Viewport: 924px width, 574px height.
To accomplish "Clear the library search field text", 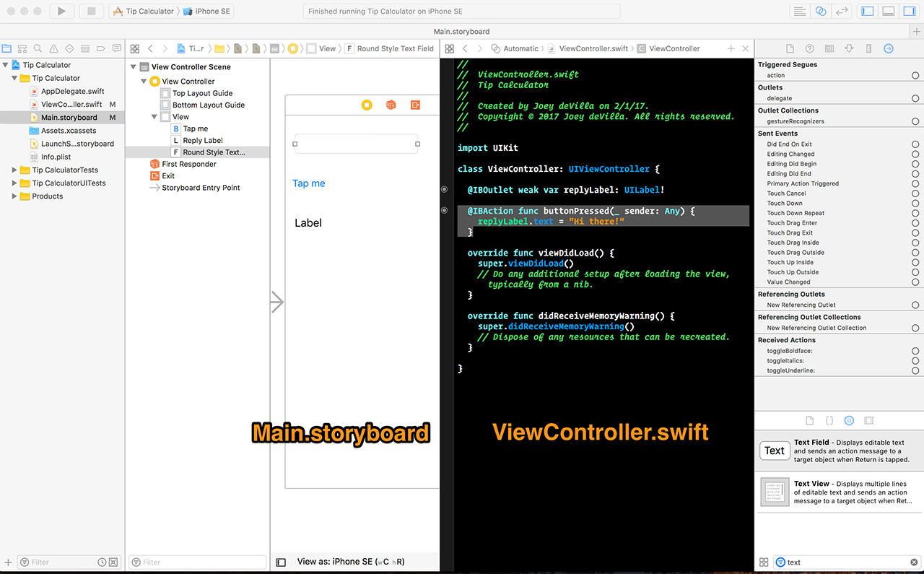I will click(x=914, y=562).
